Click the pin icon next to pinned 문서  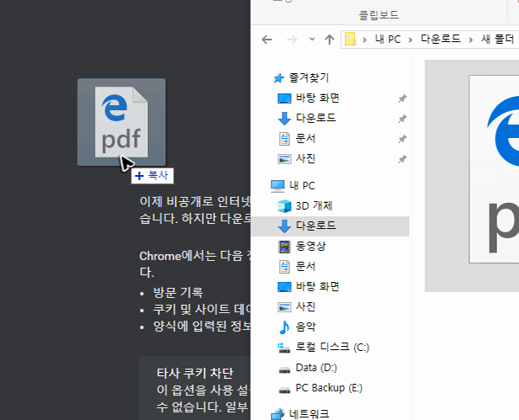pos(402,139)
